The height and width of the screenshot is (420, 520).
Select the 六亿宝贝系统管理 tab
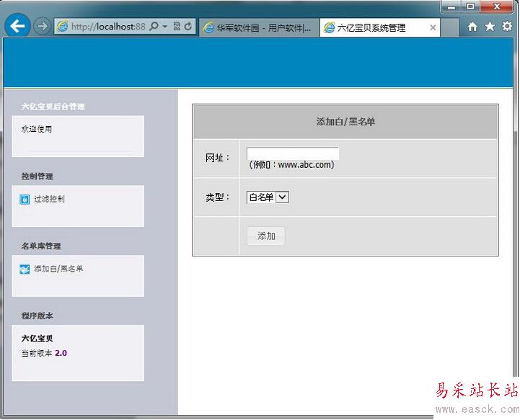pyautogui.click(x=379, y=27)
